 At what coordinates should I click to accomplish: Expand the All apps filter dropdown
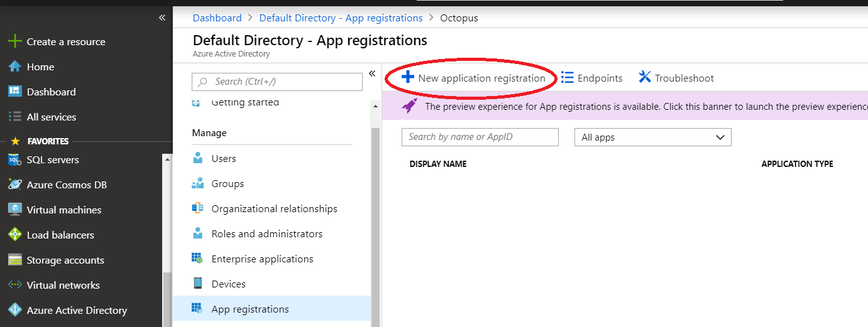pos(652,137)
